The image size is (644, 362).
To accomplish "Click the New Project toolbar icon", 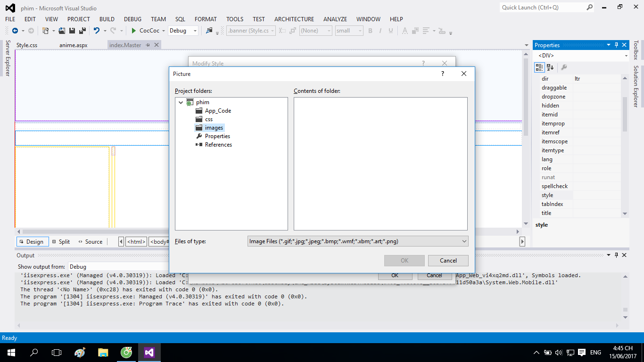I will [46, 31].
